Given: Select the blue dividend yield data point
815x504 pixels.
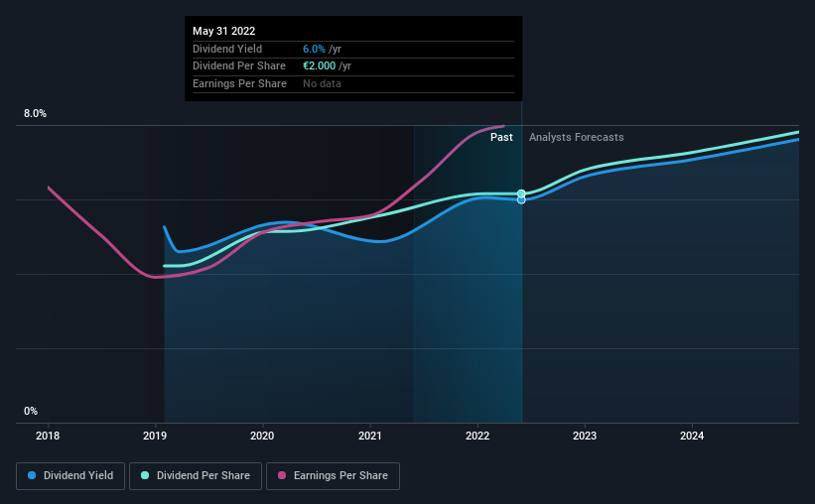Looking at the screenshot, I should point(521,200).
